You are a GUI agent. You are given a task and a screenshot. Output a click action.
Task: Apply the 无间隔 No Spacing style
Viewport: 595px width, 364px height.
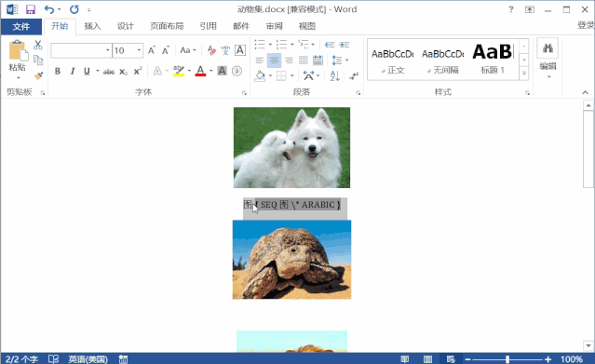443,60
